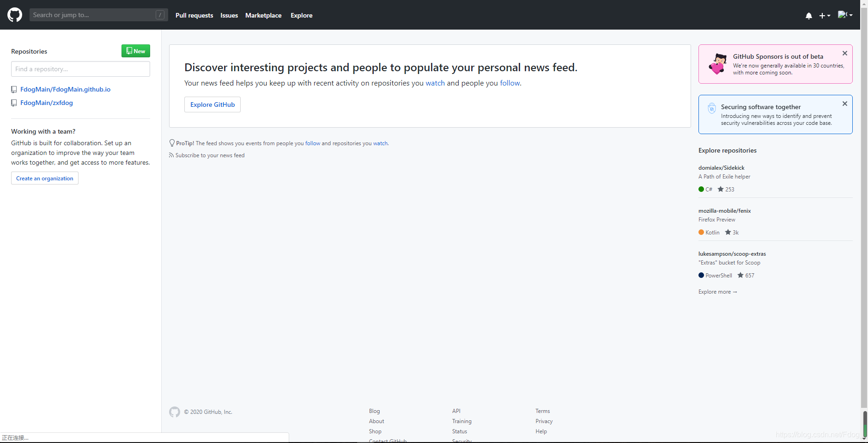Click Explore more link

click(x=717, y=292)
